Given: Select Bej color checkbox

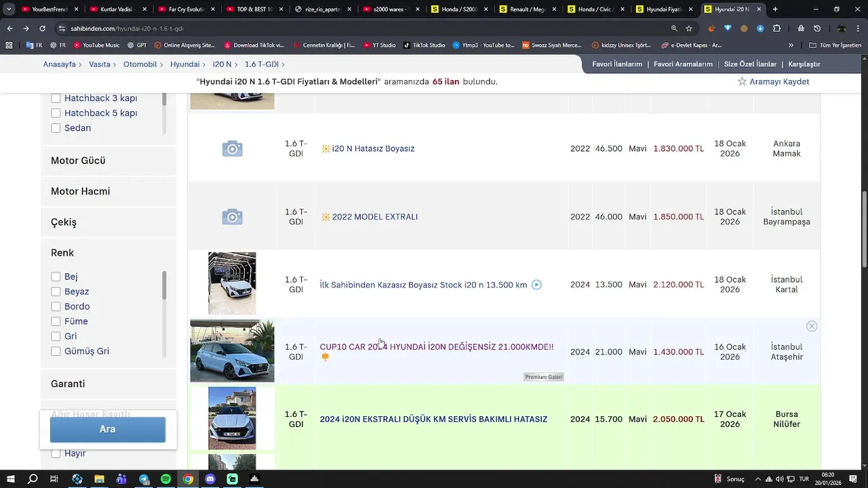Looking at the screenshot, I should pos(56,277).
